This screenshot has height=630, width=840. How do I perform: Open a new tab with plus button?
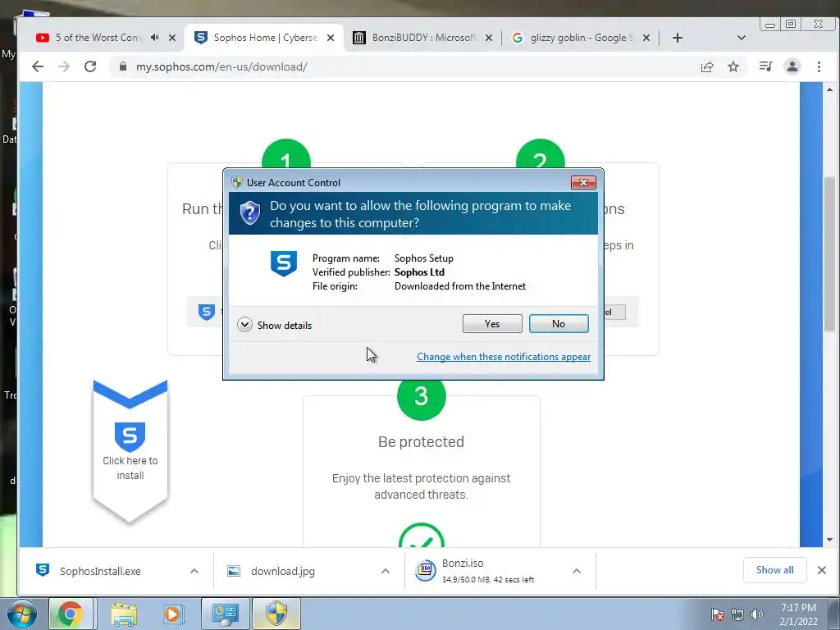pos(677,38)
